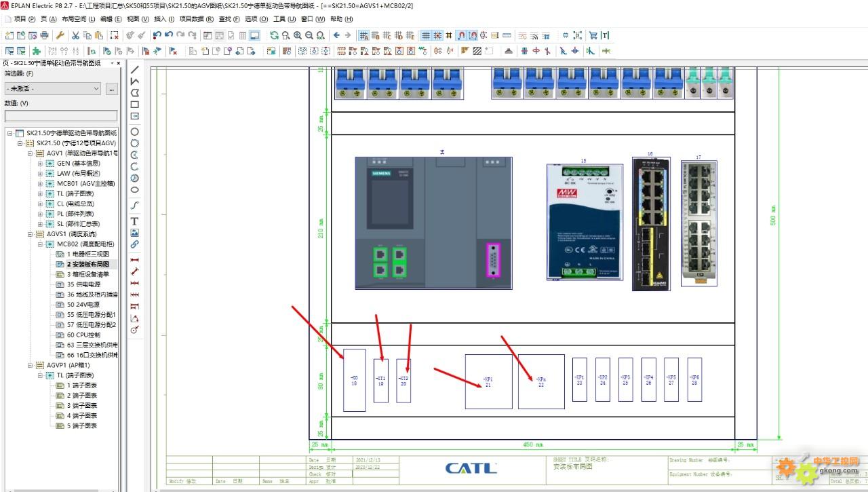Select page 35 供电电源

click(x=83, y=284)
